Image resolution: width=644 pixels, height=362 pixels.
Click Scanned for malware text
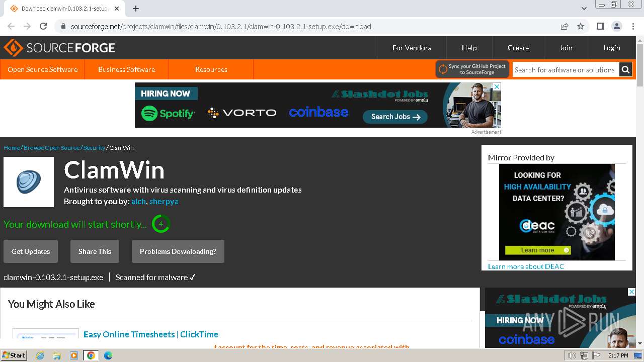pyautogui.click(x=155, y=277)
